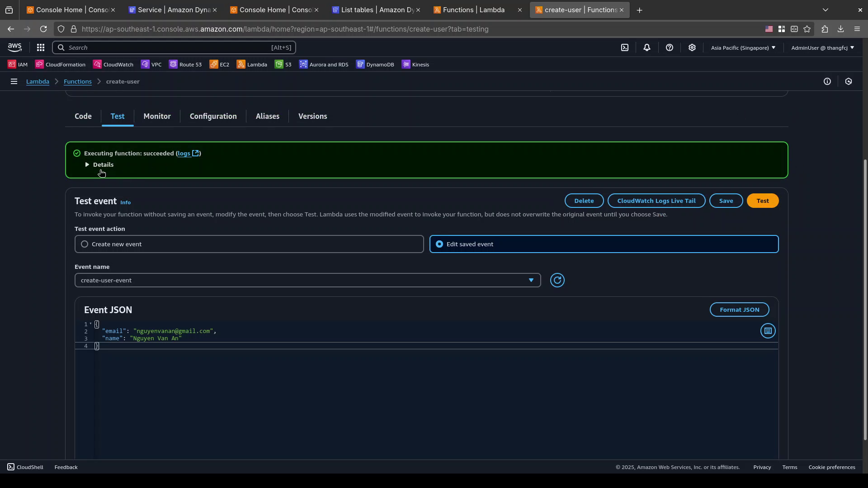Open the Asia Pacific (Singapore) region selector
The image size is (868, 488).
[743, 47]
